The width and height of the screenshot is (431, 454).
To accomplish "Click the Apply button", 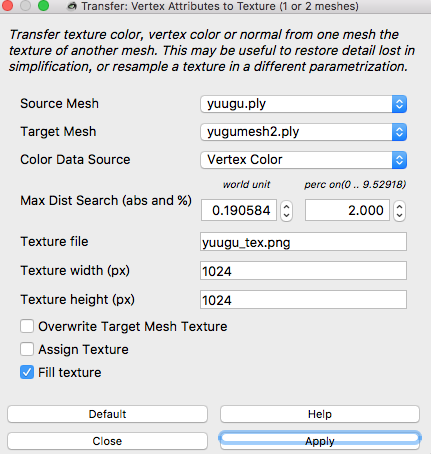I will tap(320, 441).
